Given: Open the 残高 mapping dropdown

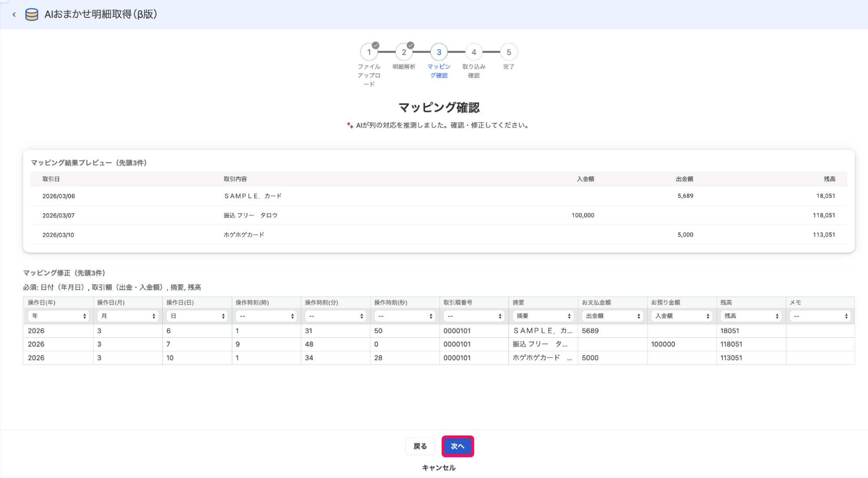Looking at the screenshot, I should pyautogui.click(x=751, y=316).
